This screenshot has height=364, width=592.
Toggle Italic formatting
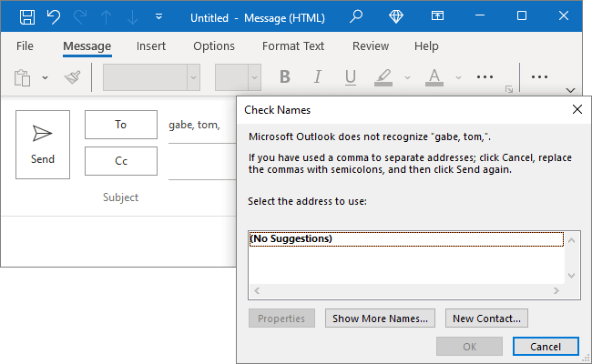click(x=318, y=77)
